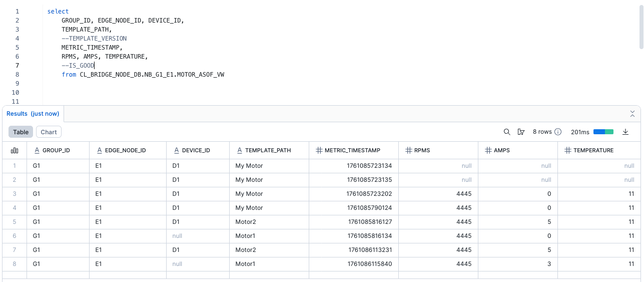The height and width of the screenshot is (282, 644).
Task: Select the Table view toggle
Action: pyautogui.click(x=21, y=132)
